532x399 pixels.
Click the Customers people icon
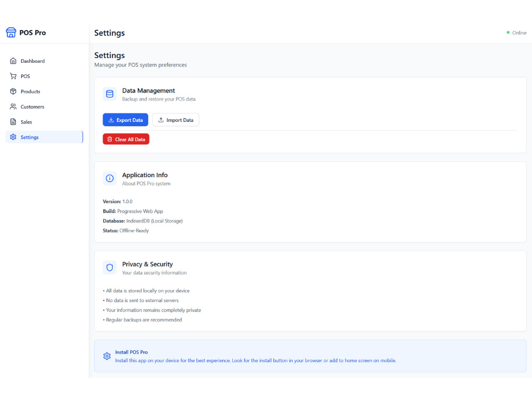[13, 106]
